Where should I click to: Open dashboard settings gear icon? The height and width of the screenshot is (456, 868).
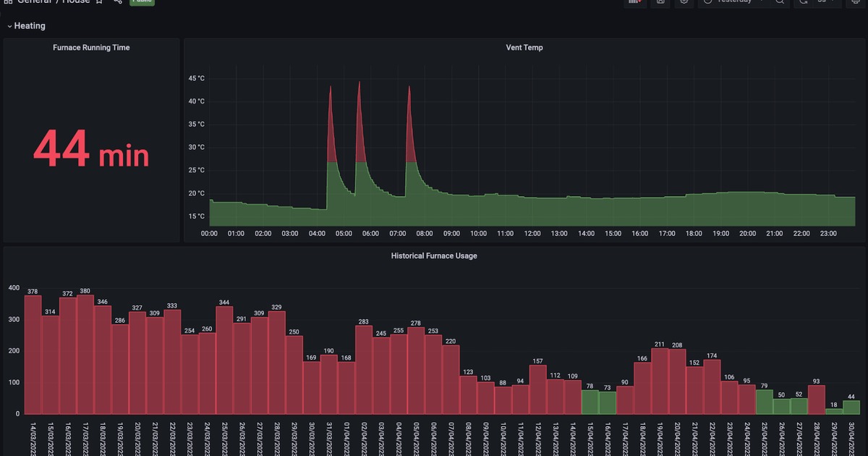(x=684, y=2)
